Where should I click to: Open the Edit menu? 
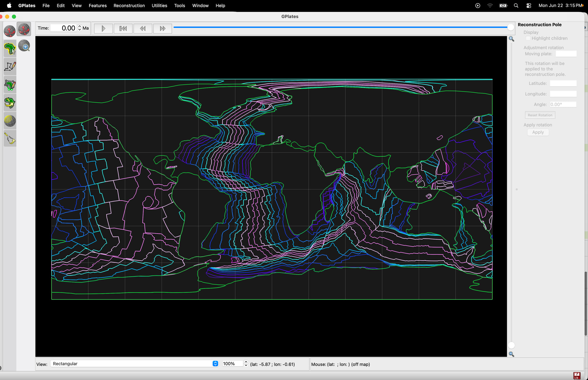(61, 6)
